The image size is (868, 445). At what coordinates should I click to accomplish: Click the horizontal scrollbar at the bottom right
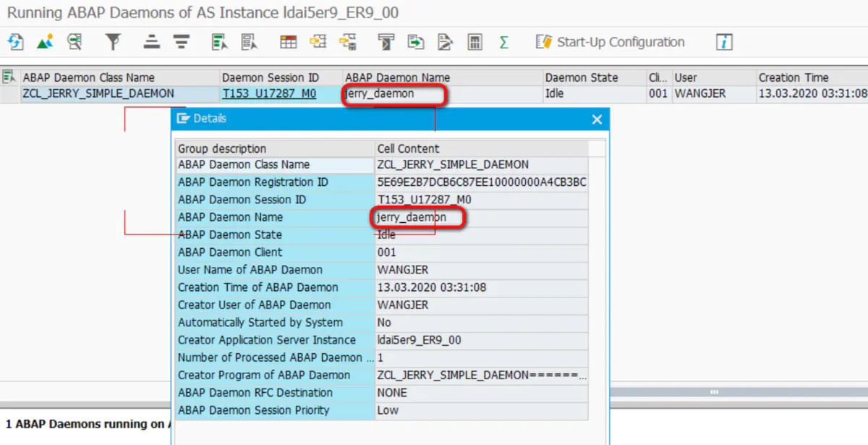tap(715, 391)
